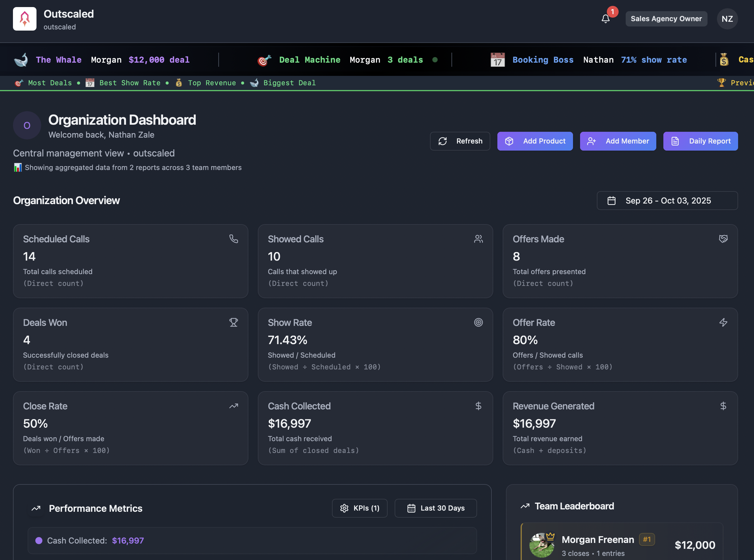Click the people icon on Showed Calls card
This screenshot has width=754, height=560.
tap(478, 239)
